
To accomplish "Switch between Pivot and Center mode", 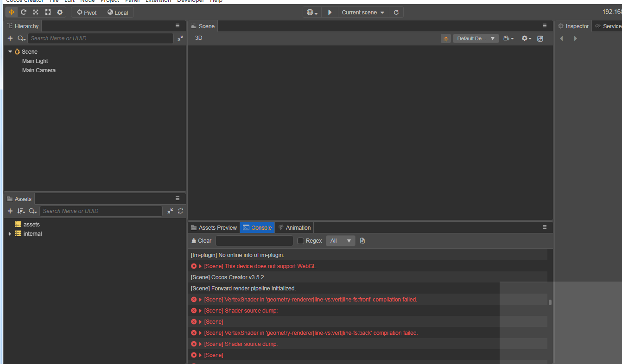I will pos(86,12).
